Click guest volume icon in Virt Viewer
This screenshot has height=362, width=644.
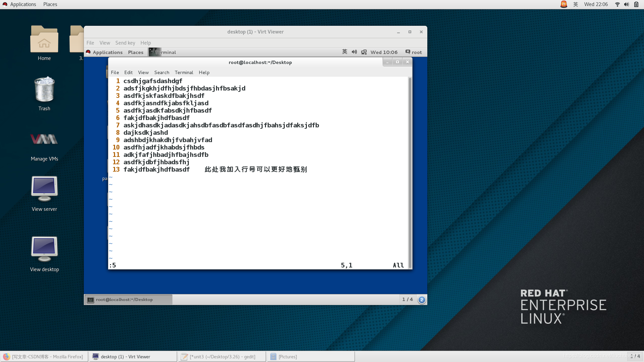point(354,52)
